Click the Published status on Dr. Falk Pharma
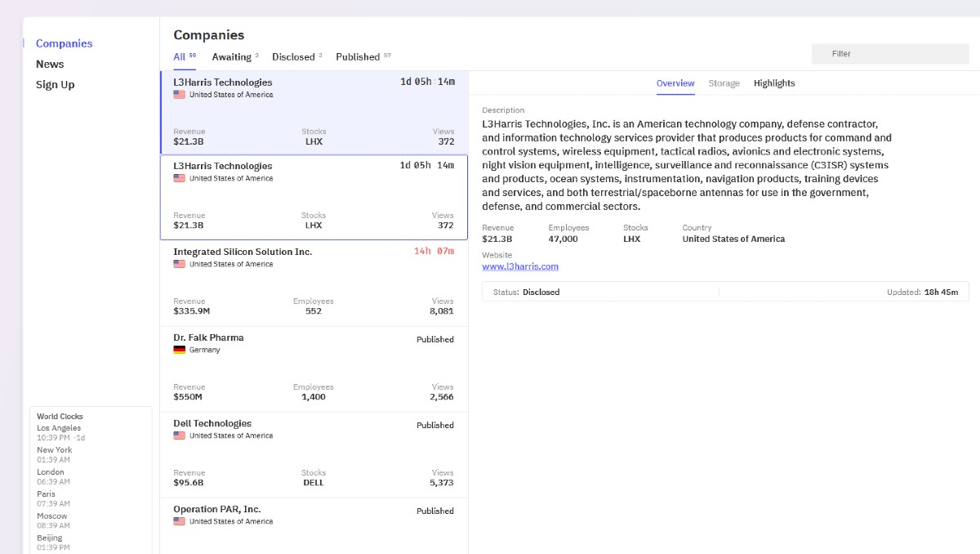The image size is (980, 554). [x=435, y=339]
